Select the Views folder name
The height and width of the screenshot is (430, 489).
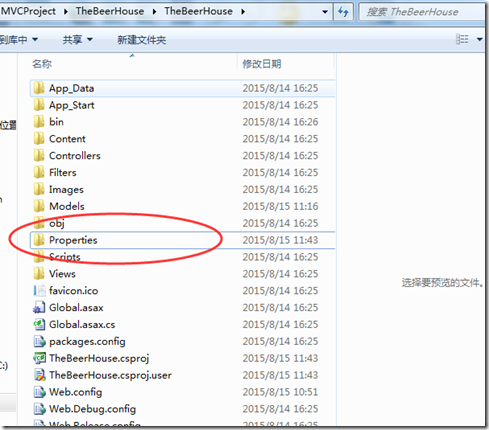click(x=62, y=274)
